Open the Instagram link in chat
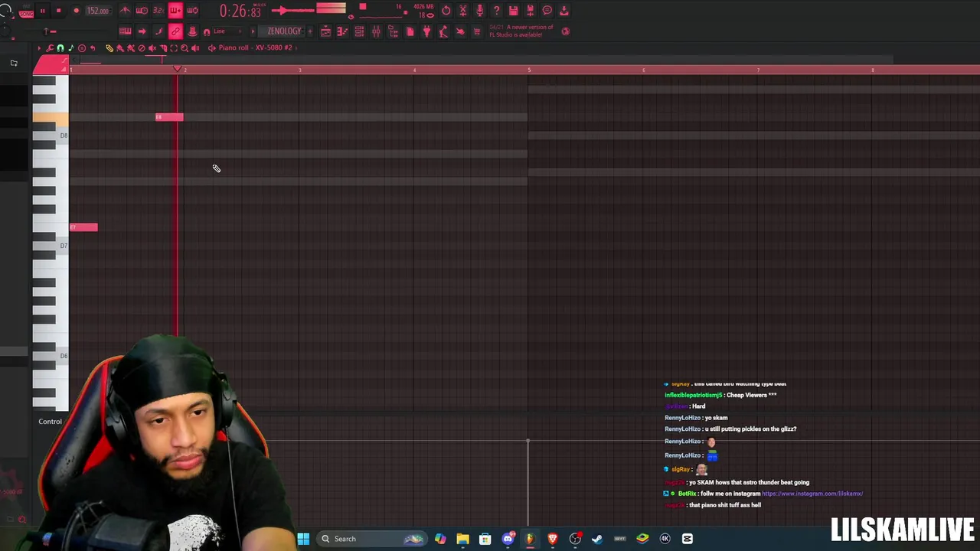980x551 pixels. (812, 494)
